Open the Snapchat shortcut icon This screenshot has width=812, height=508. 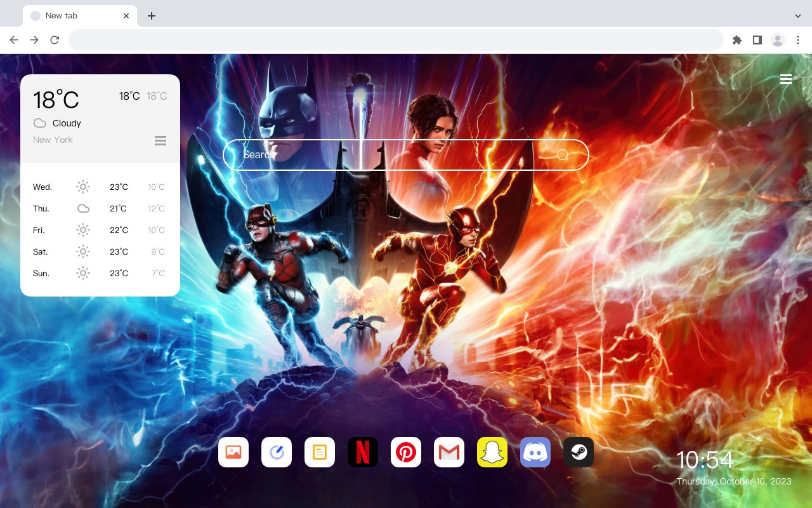[x=492, y=452]
